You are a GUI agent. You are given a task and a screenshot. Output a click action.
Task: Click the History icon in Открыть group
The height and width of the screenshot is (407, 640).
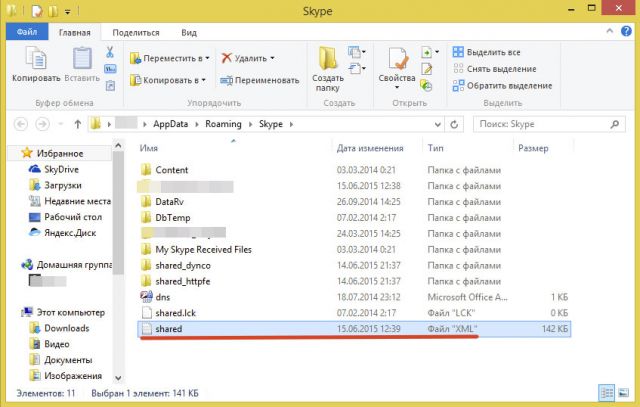426,85
